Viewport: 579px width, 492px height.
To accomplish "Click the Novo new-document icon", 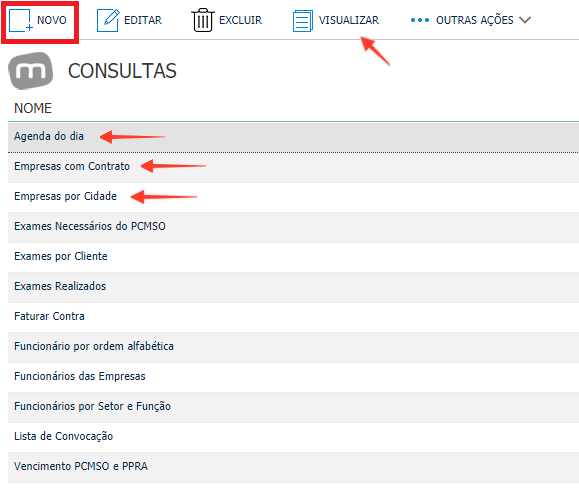I will [x=21, y=20].
